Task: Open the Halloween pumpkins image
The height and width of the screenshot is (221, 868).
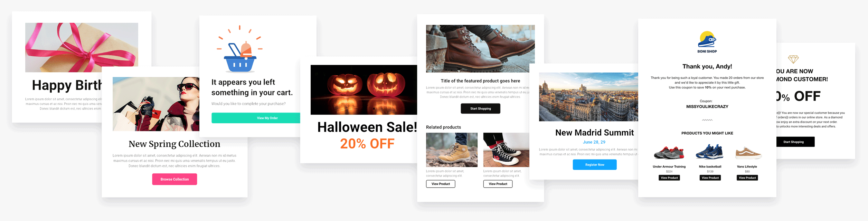Action: 364,90
